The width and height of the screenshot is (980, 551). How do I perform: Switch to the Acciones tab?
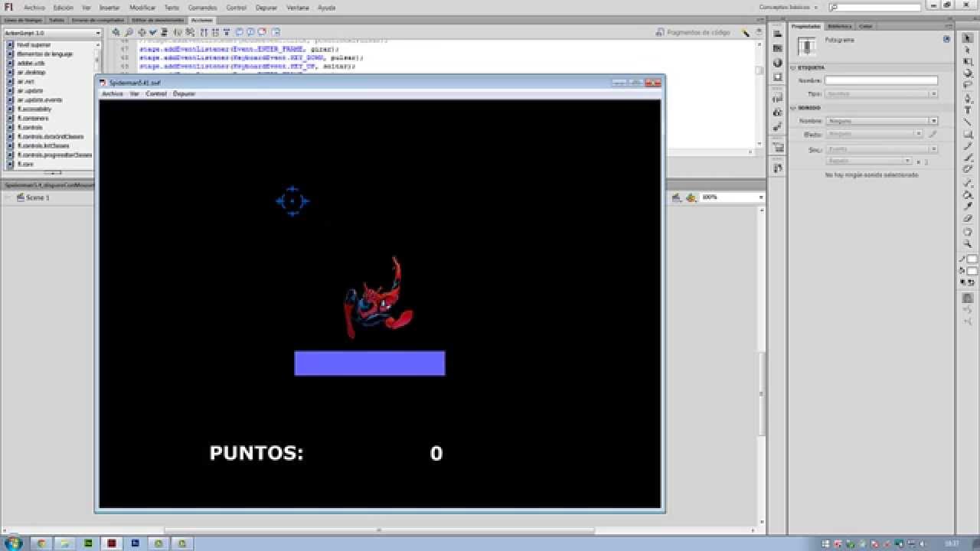coord(202,20)
